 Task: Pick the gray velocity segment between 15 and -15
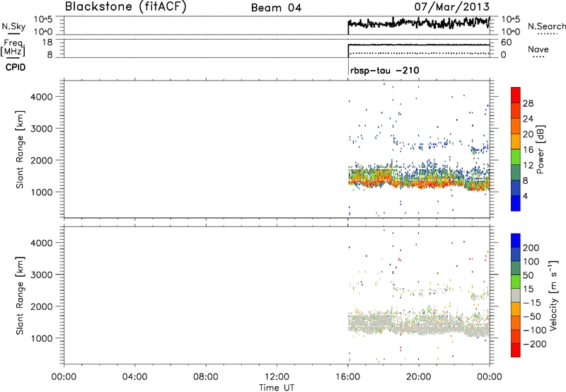(x=516, y=295)
